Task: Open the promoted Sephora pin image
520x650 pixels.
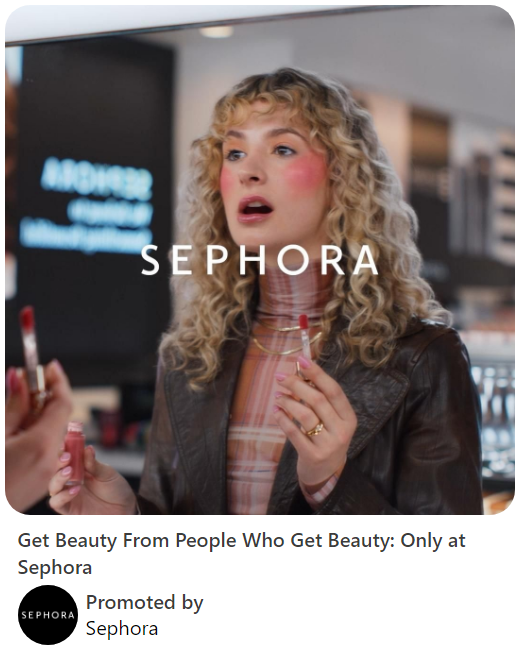Action: pos(260,260)
